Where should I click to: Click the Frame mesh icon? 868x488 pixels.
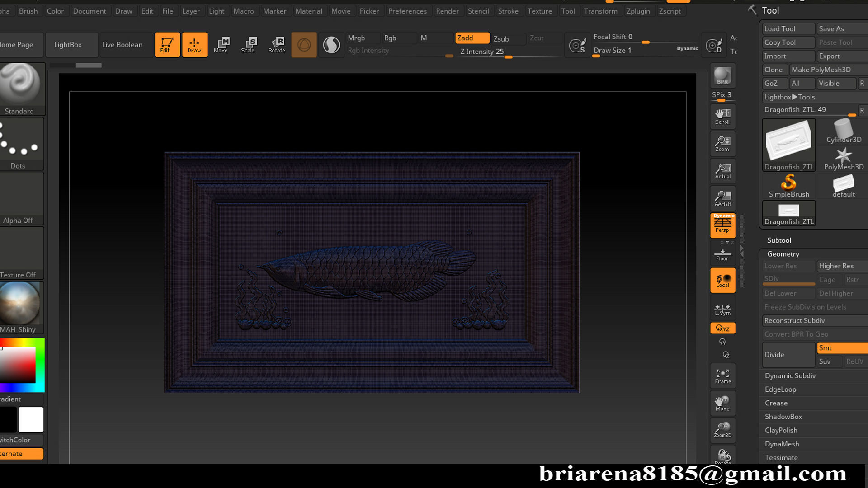pyautogui.click(x=722, y=376)
